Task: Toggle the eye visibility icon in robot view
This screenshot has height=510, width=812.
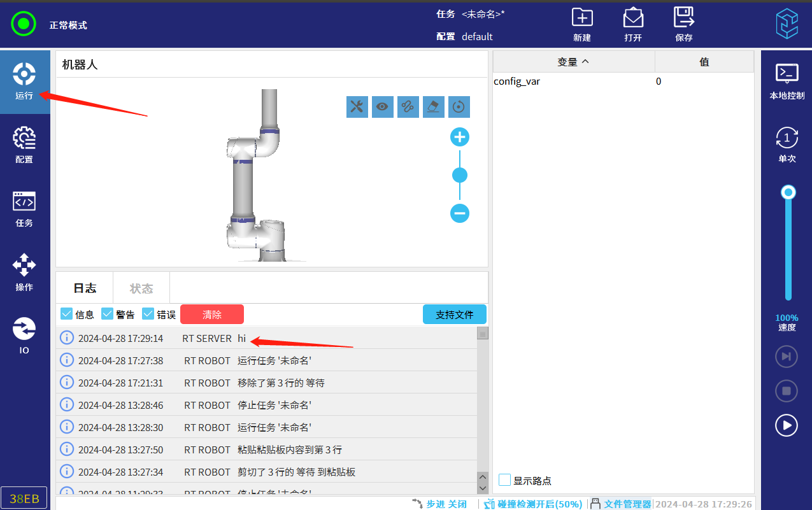Action: coord(382,107)
